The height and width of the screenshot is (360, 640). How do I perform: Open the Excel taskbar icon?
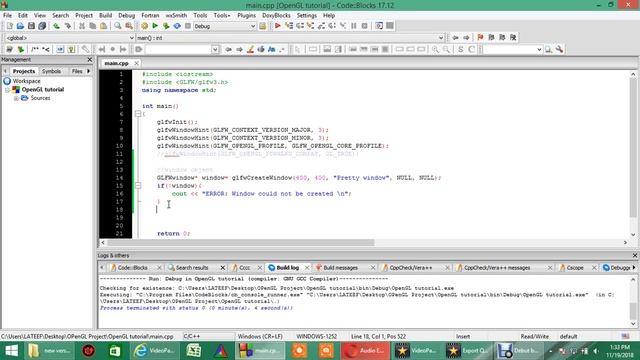(x=193, y=351)
